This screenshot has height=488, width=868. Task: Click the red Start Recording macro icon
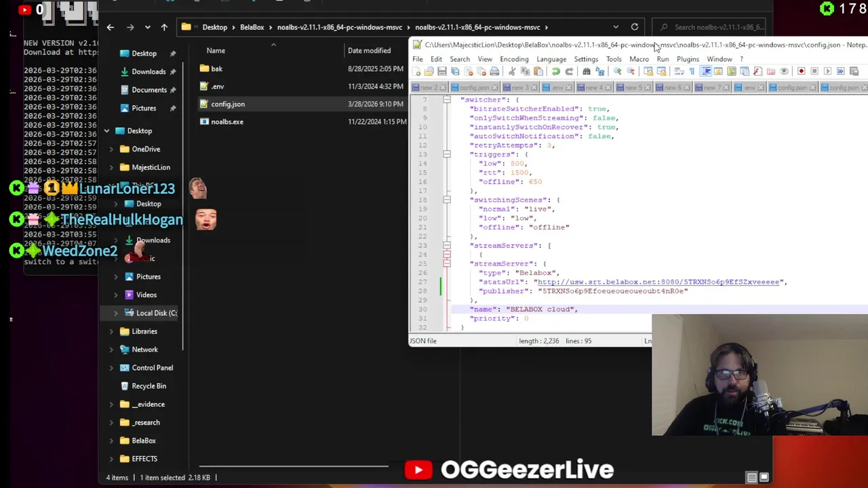801,71
